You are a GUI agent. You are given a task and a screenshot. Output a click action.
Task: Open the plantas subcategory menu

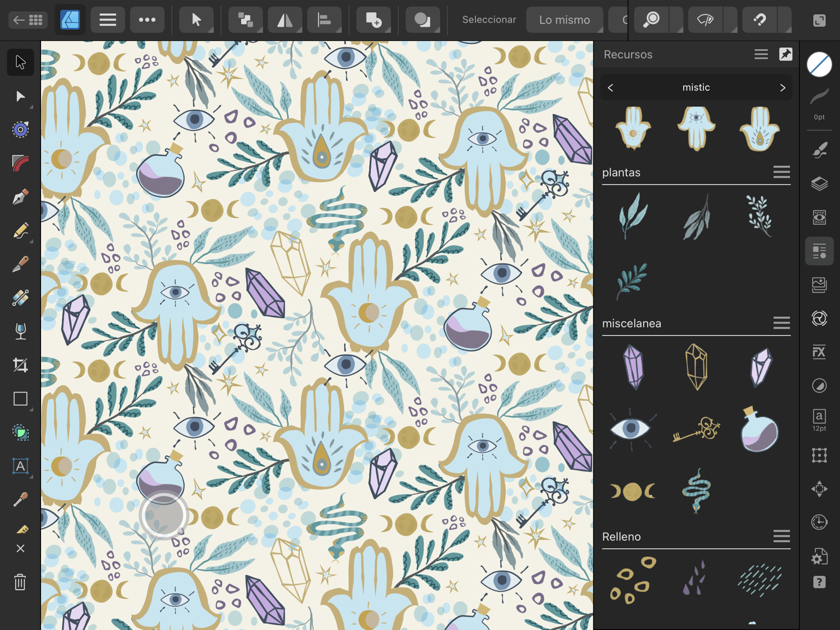781,172
